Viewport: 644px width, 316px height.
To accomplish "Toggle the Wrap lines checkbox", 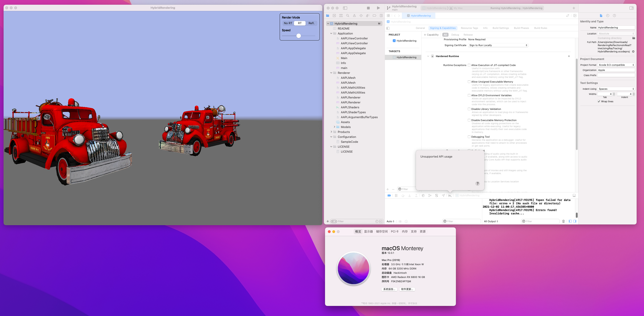I will [x=599, y=101].
